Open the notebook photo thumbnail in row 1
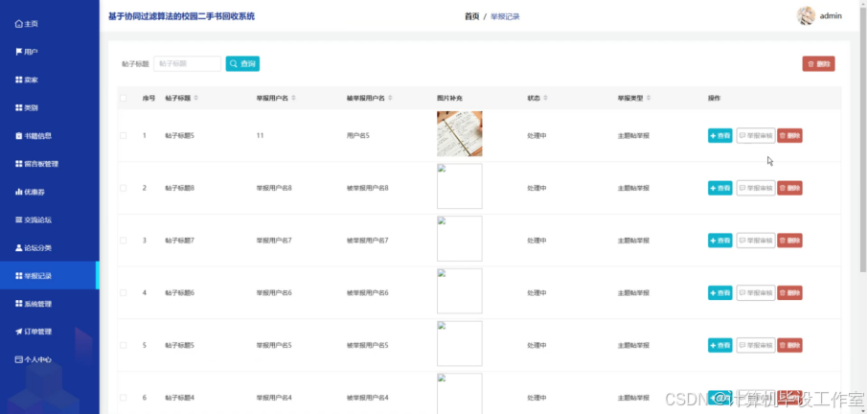868x414 pixels. pyautogui.click(x=460, y=134)
